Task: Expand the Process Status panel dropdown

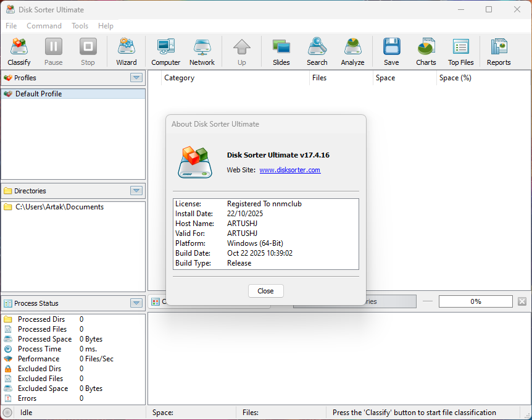Action: [136, 303]
